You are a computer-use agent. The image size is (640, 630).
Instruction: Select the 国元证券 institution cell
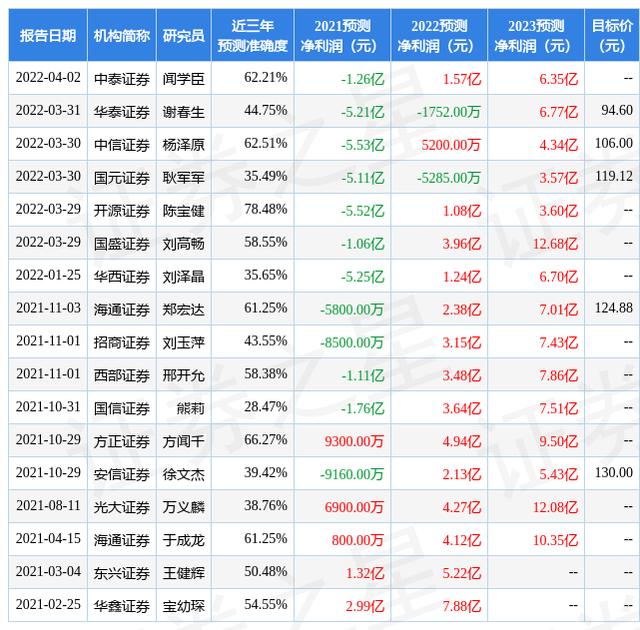[x=122, y=178]
